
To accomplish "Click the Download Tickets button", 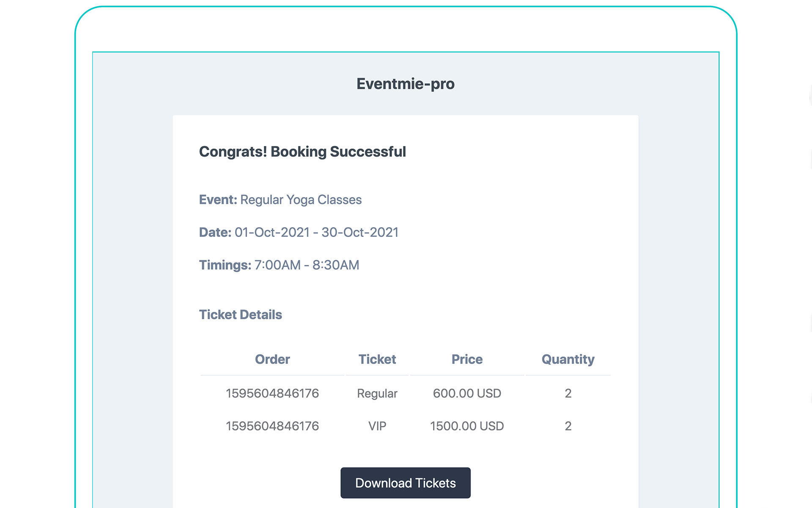I will 405,483.
